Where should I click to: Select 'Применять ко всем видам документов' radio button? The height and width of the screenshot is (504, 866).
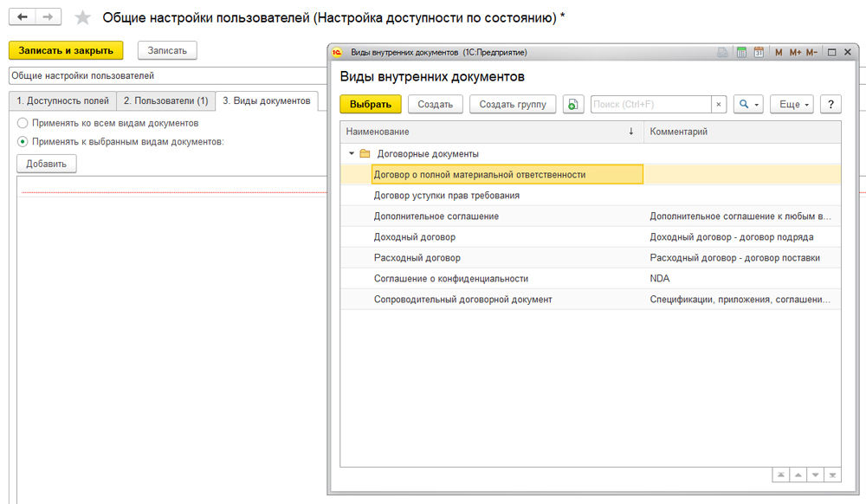23,124
